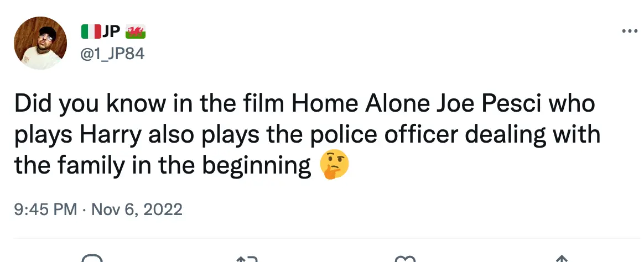Click JP's profile avatar picture
This screenshot has width=644, height=262.
tap(40, 43)
